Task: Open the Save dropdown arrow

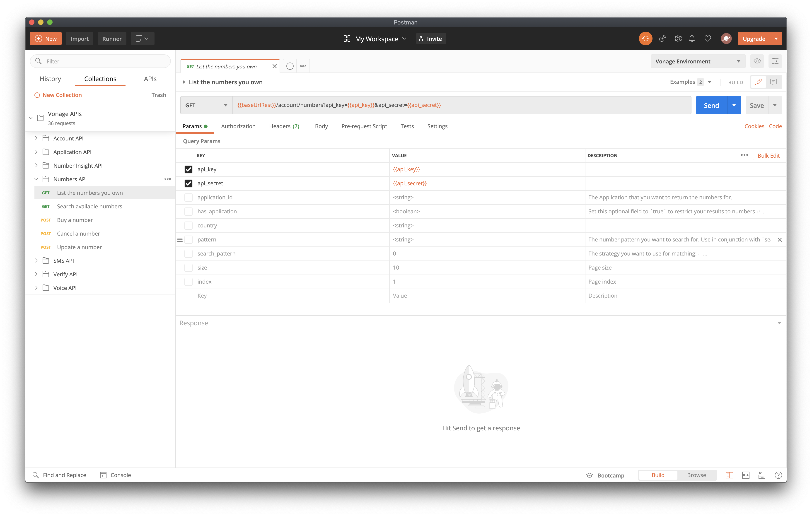Action: [775, 106]
